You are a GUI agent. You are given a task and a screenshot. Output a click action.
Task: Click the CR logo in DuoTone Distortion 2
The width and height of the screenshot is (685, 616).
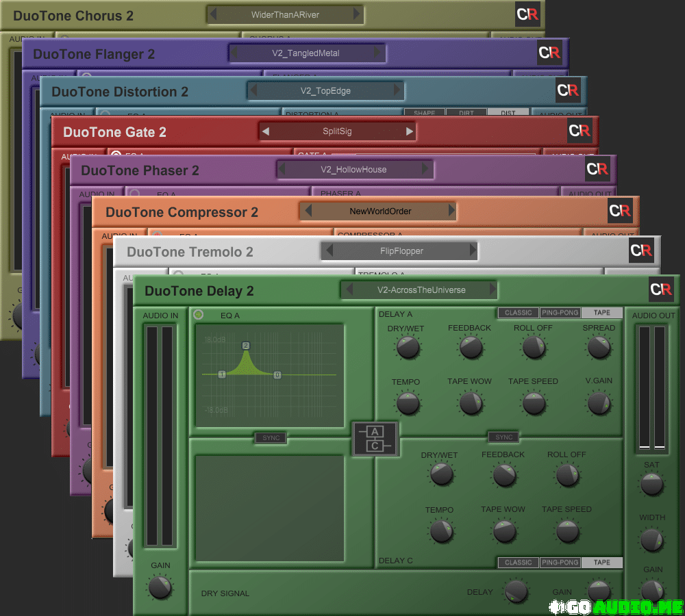tap(567, 90)
